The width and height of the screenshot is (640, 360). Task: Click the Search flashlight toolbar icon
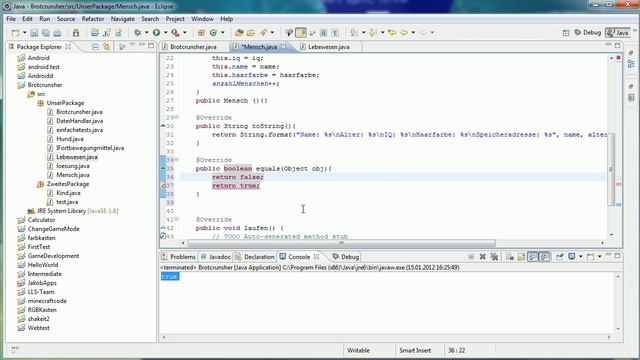263,33
